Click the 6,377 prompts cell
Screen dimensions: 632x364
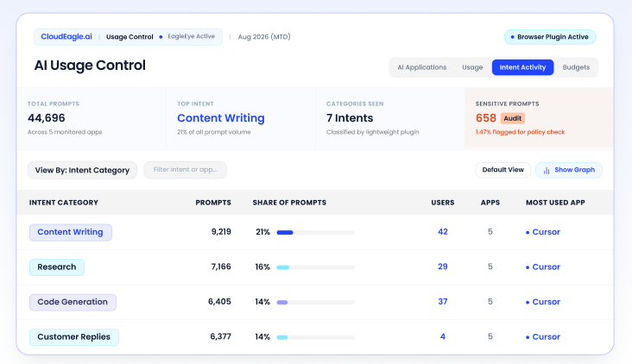(220, 336)
